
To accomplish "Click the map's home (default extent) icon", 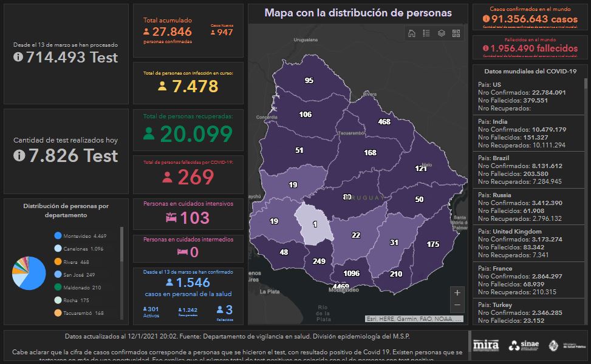I will tap(412, 33).
